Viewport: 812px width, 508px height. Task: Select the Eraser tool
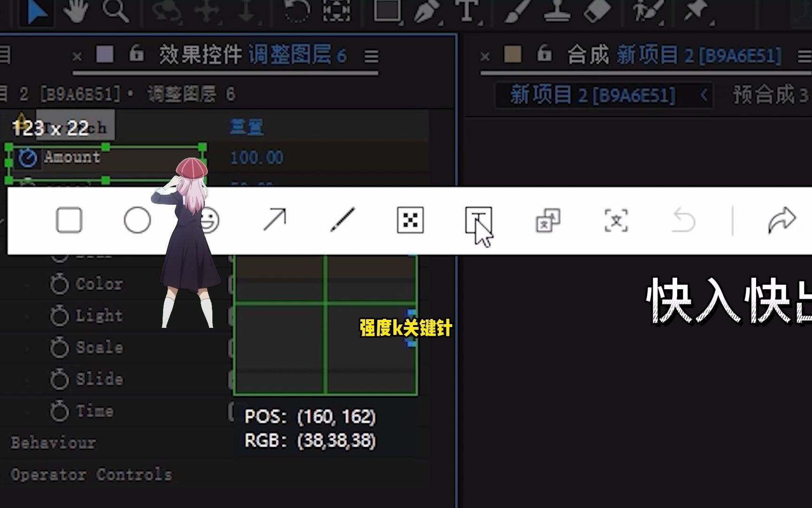coord(597,10)
